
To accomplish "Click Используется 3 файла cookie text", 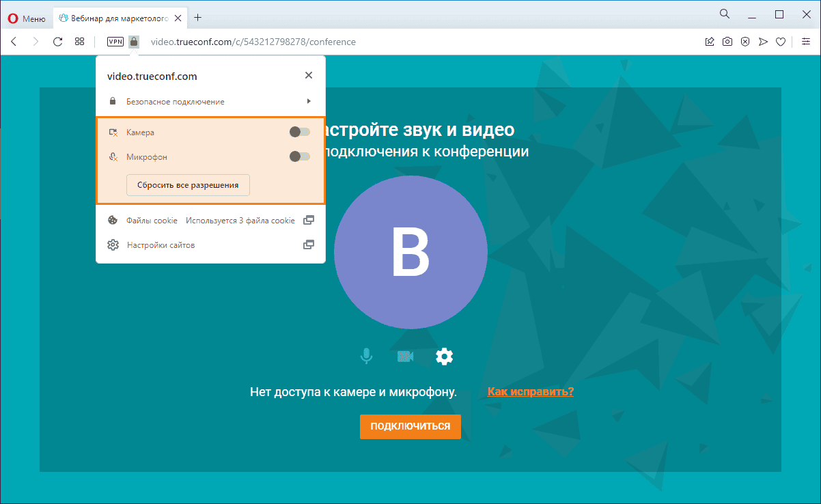I will 240,221.
